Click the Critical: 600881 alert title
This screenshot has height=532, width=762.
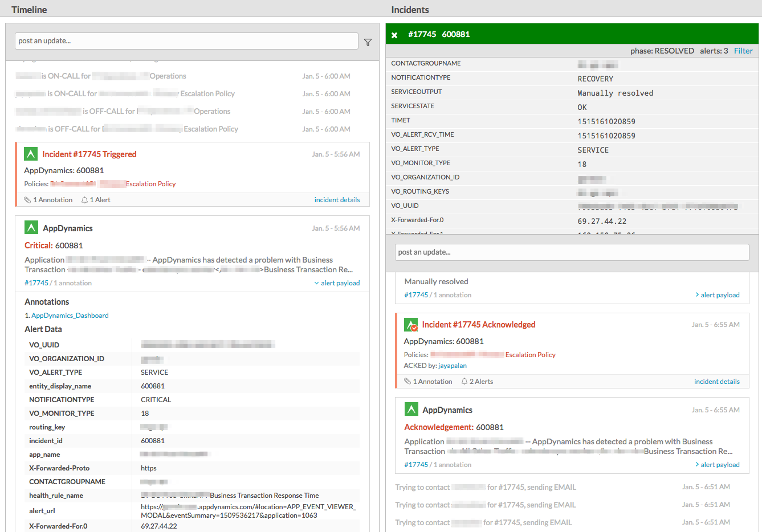[54, 245]
